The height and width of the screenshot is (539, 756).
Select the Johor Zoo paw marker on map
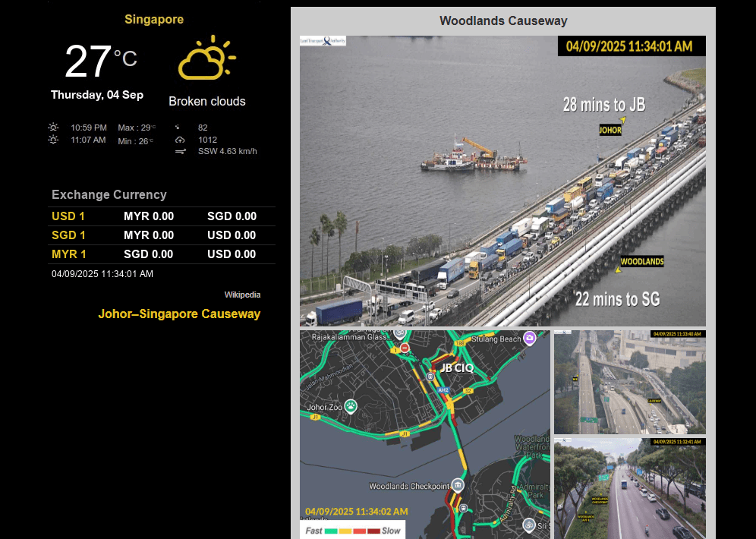tap(350, 406)
